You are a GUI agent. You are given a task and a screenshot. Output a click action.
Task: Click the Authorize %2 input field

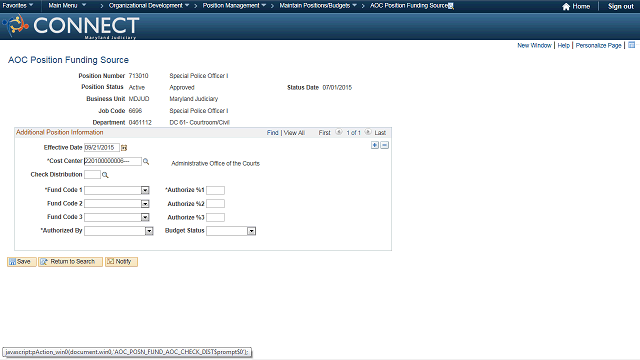(215, 204)
